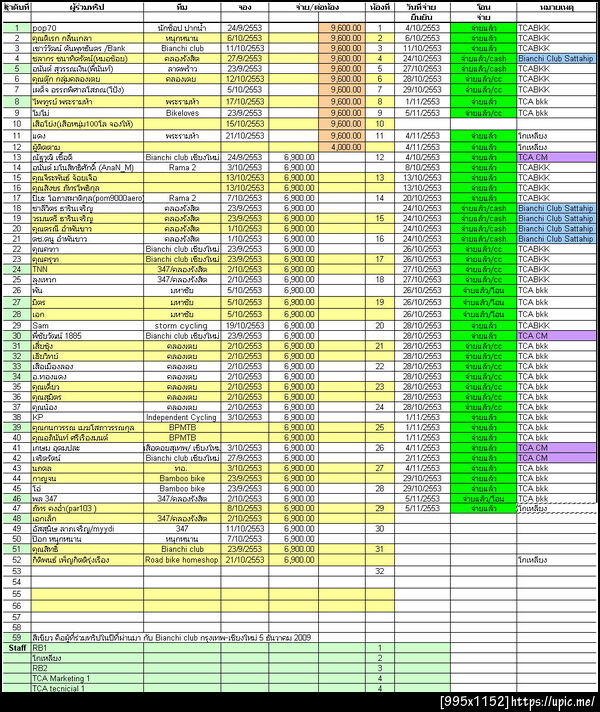Click 'Bamboo bike' team in row 44

tap(182, 479)
